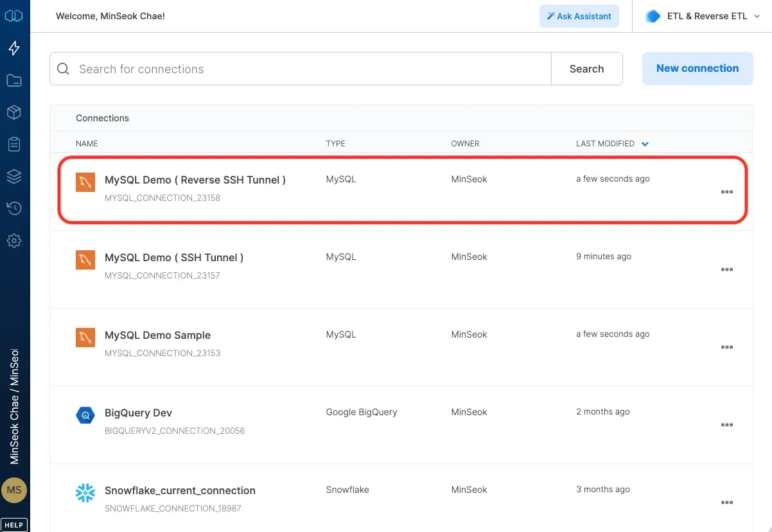Open three-dot menu for Reverse SSH Tunnel connection

(727, 192)
